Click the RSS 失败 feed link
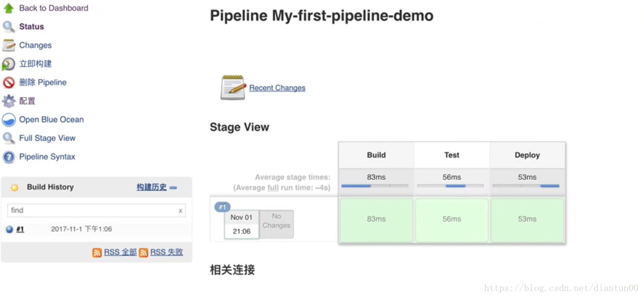 166,252
